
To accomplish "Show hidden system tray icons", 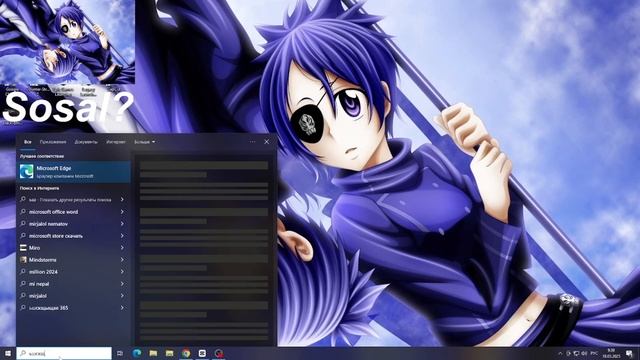I will coord(560,353).
